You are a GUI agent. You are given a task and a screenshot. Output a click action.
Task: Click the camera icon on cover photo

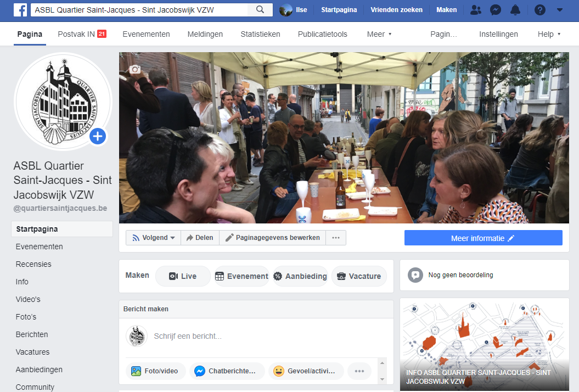pos(135,69)
